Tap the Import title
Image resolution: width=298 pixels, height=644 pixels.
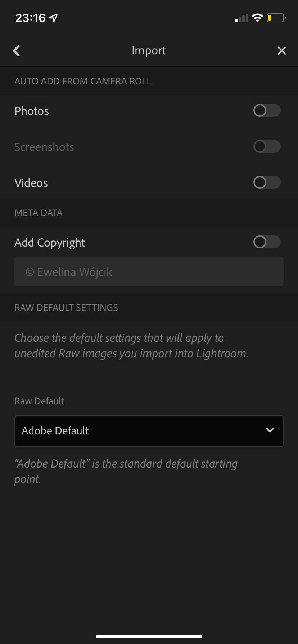coord(149,51)
